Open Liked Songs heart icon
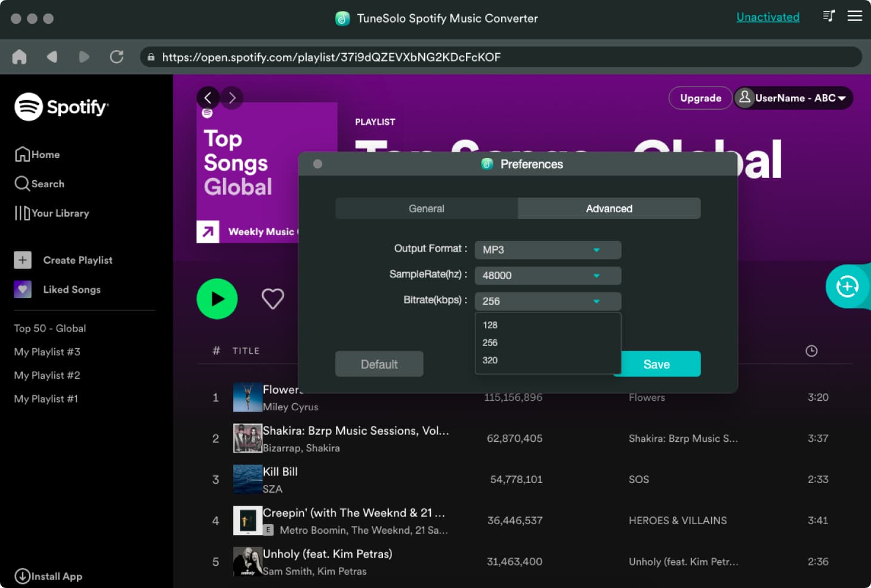The height and width of the screenshot is (588, 871). click(x=23, y=289)
